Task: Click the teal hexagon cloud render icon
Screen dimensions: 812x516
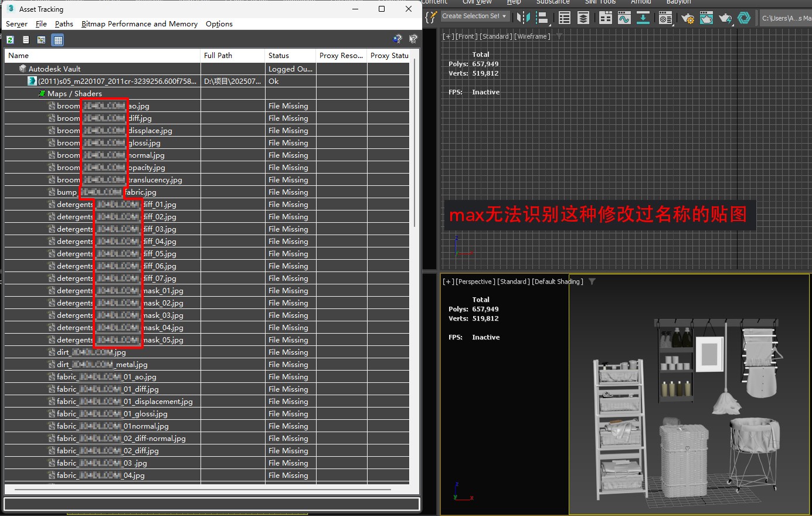Action: pos(744,18)
